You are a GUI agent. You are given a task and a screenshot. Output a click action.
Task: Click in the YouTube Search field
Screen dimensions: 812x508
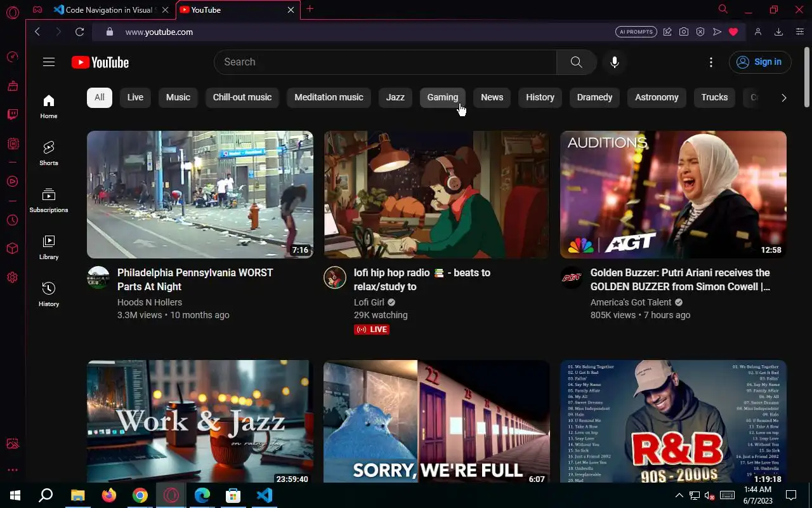(386, 62)
